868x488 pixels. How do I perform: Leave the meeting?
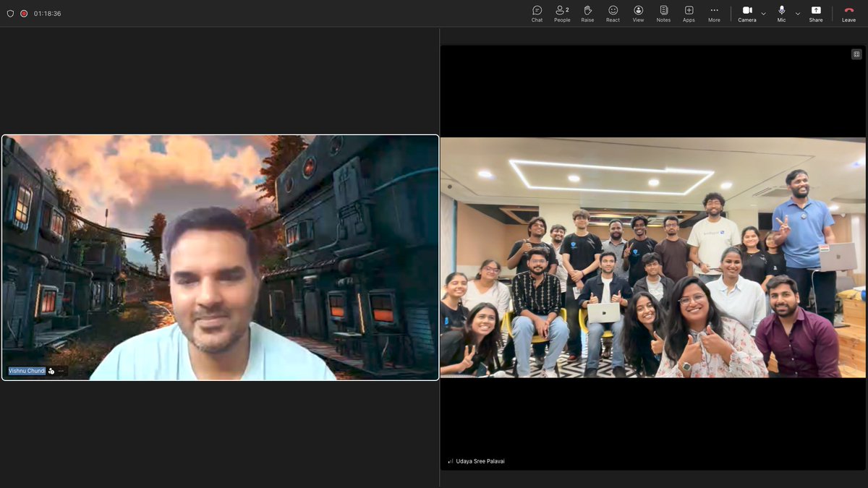coord(848,13)
